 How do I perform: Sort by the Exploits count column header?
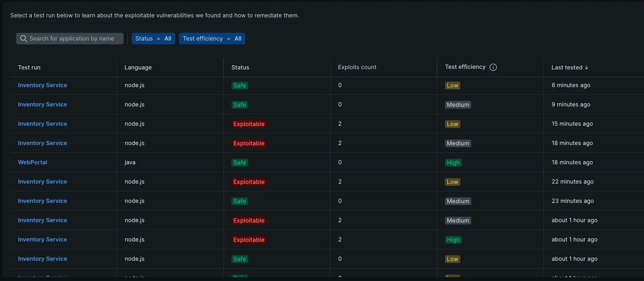tap(357, 67)
